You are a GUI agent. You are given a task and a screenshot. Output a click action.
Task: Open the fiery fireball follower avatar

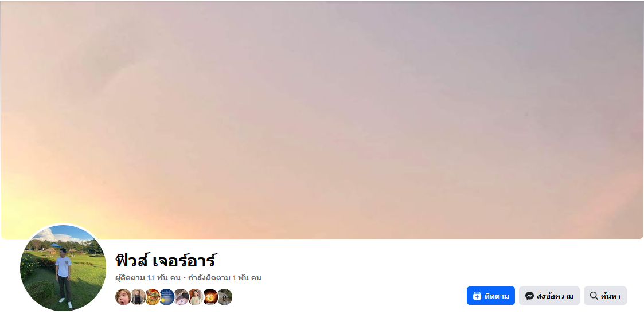pyautogui.click(x=210, y=297)
